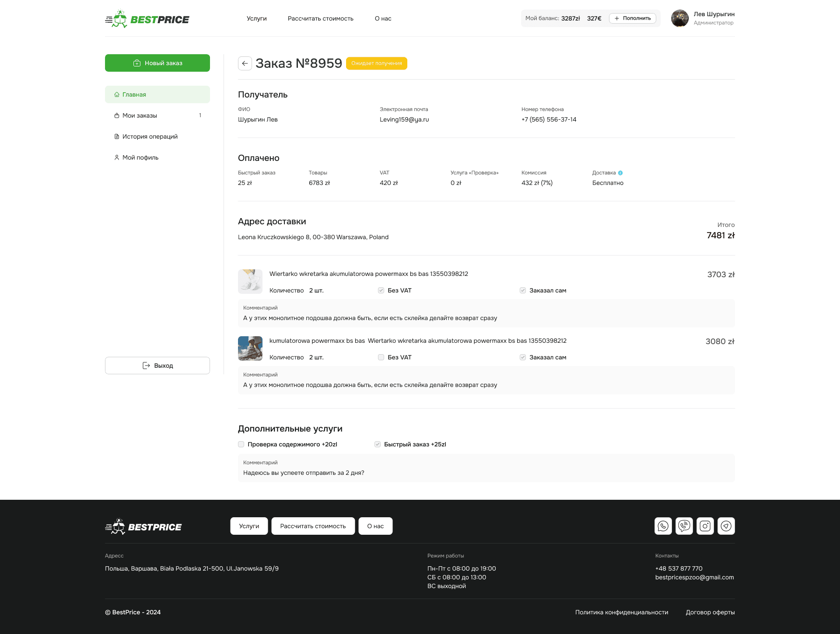This screenshot has width=840, height=634.
Task: Toggle 'Проверка содержимого +20zl' checkbox
Action: point(241,444)
